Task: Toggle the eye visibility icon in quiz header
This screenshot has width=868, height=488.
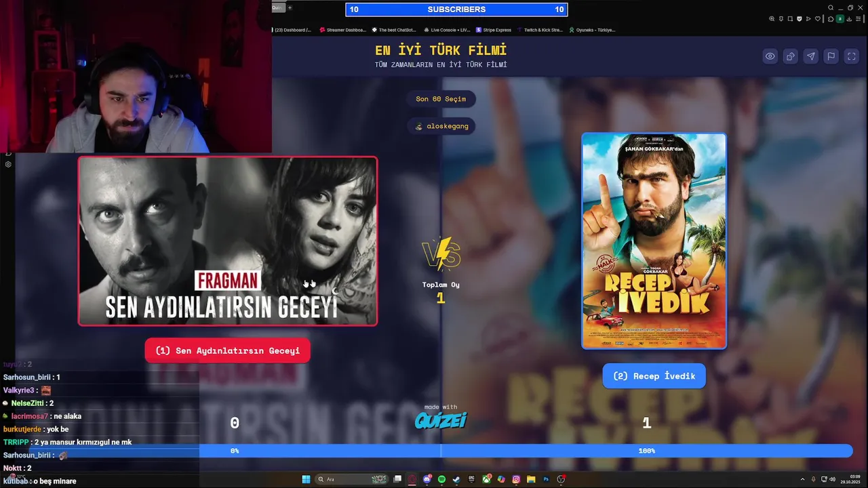Action: 770,56
